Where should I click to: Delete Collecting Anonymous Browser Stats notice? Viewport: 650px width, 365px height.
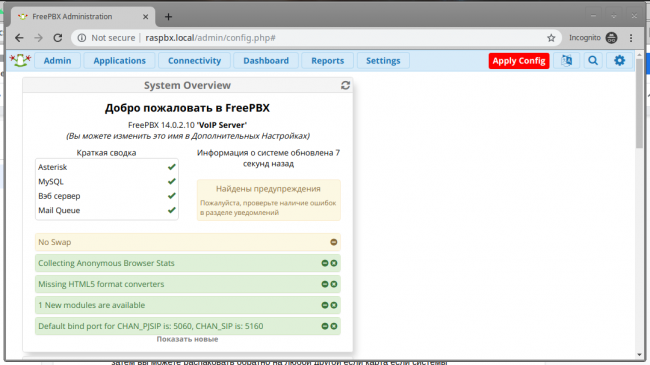pyautogui.click(x=334, y=263)
